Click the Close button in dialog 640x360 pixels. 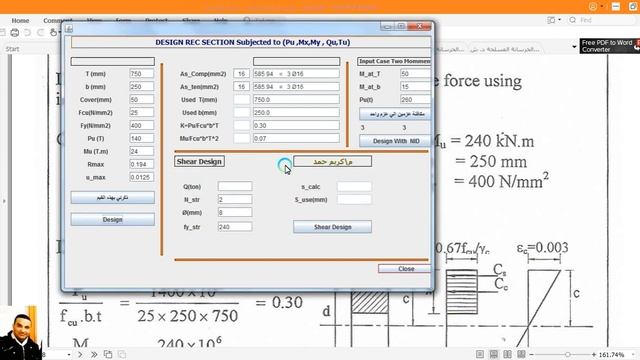point(404,269)
